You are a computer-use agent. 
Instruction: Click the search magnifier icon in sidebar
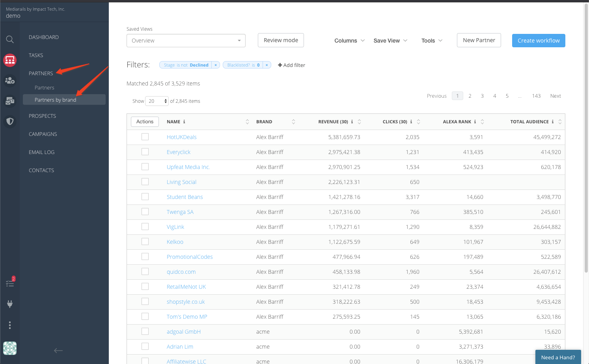(10, 39)
